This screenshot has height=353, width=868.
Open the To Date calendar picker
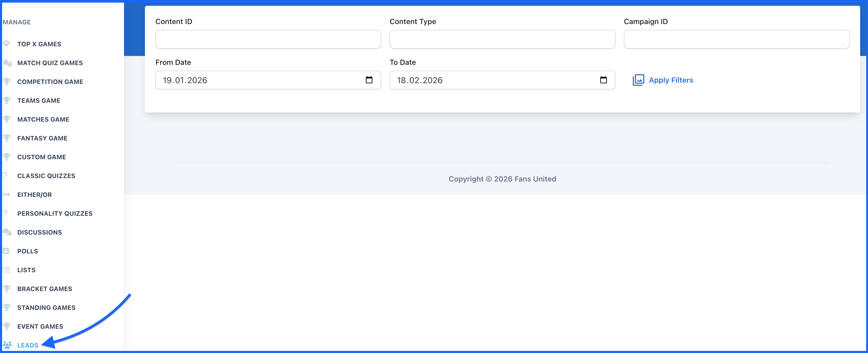(x=603, y=80)
